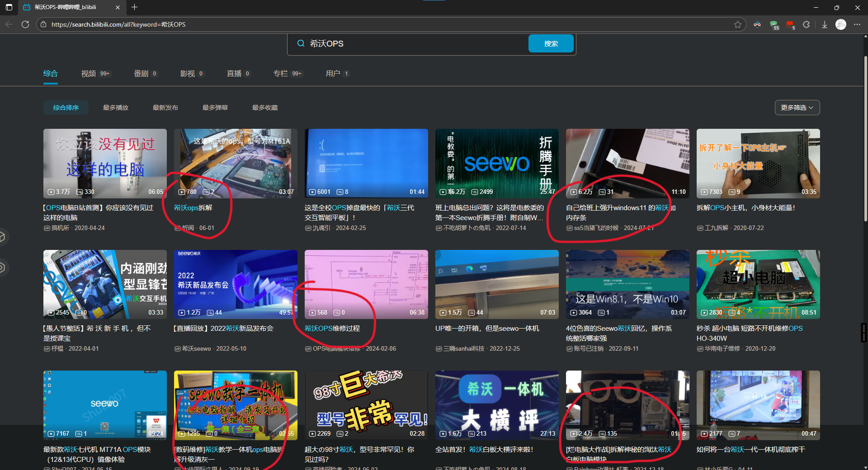This screenshot has height=470, width=868.
Task: Click the thumbnail of the 2022希沃新品发布会 video
Action: coord(235,284)
